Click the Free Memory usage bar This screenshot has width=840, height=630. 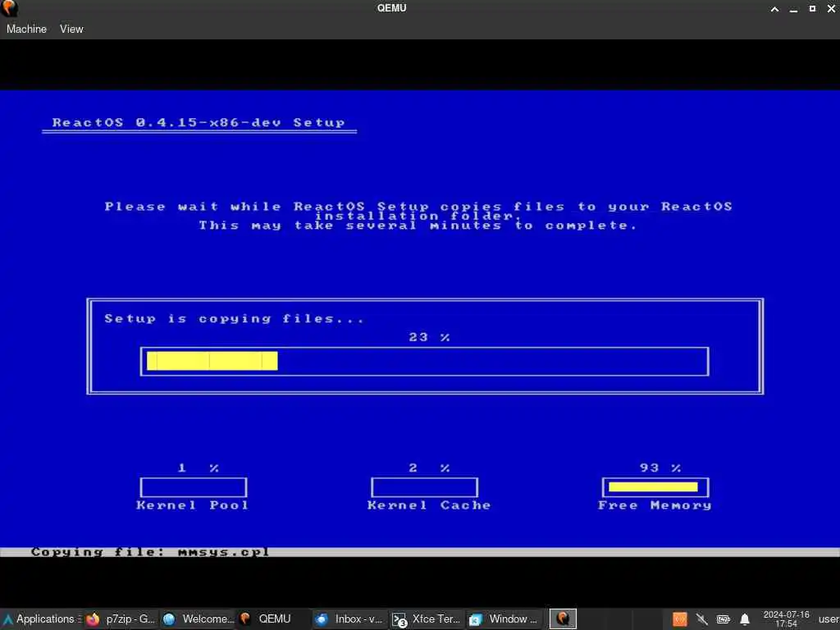point(655,487)
